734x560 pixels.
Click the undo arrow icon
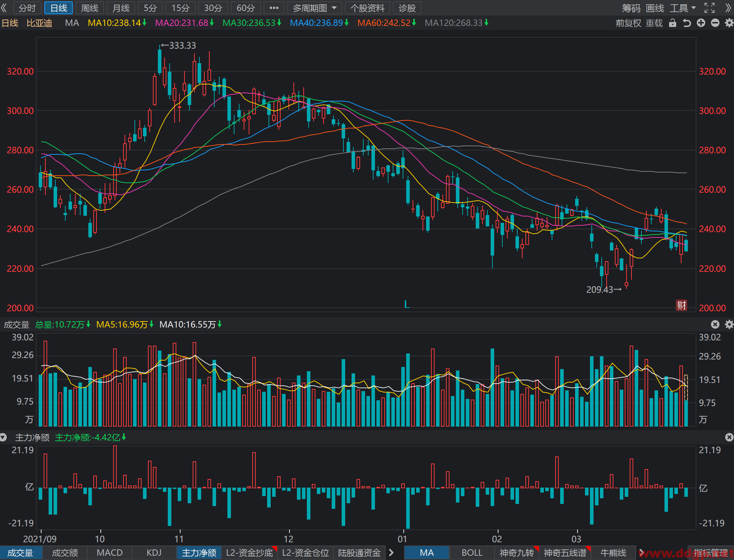687,23
